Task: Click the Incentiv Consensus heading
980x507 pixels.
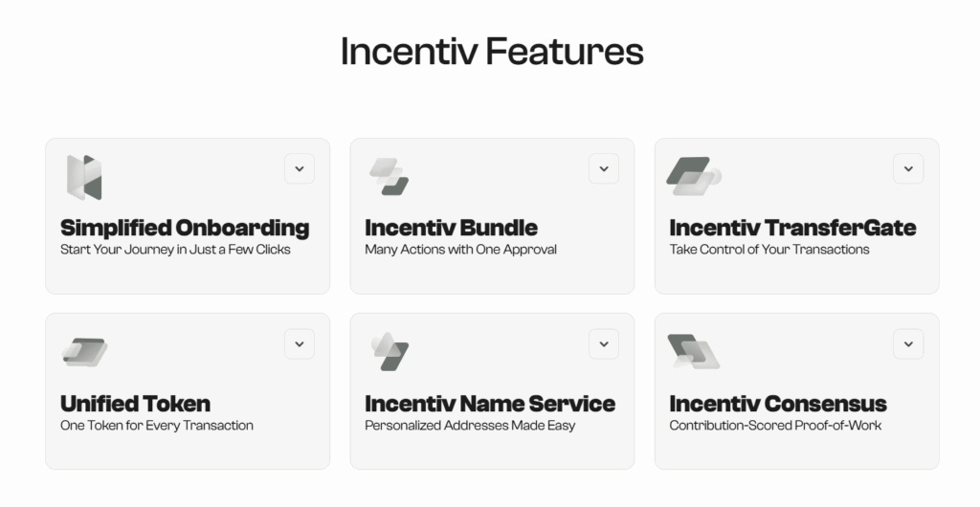Action: point(778,403)
